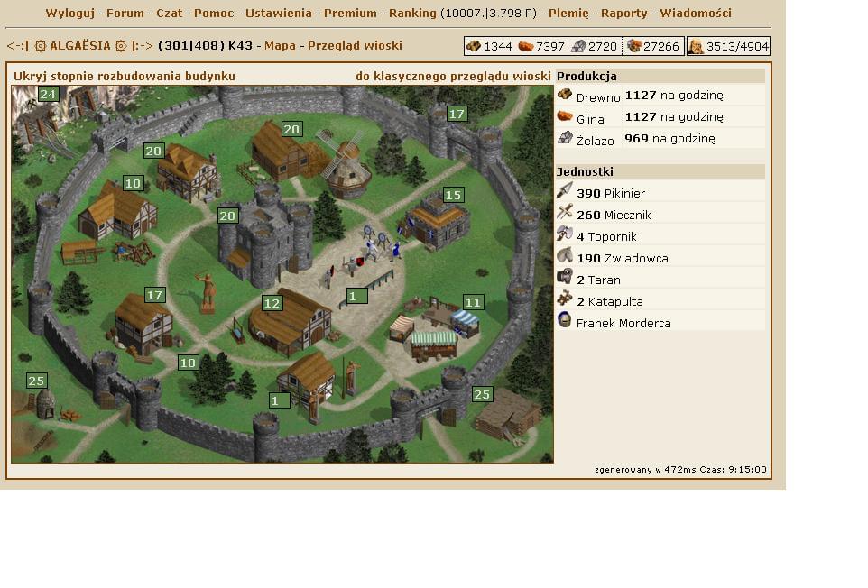Click the '190 Zwiadowca' unit row
This screenshot has width=868, height=588.
(x=660, y=258)
